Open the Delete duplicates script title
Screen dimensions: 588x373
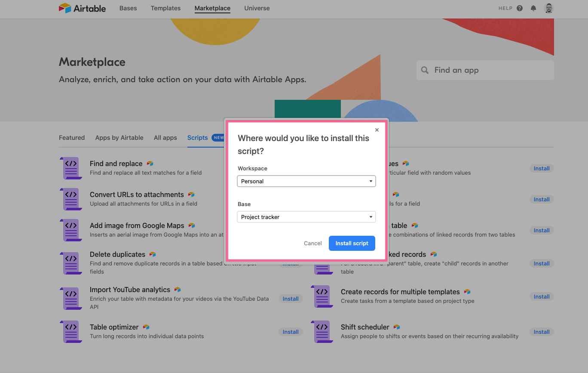tap(117, 254)
